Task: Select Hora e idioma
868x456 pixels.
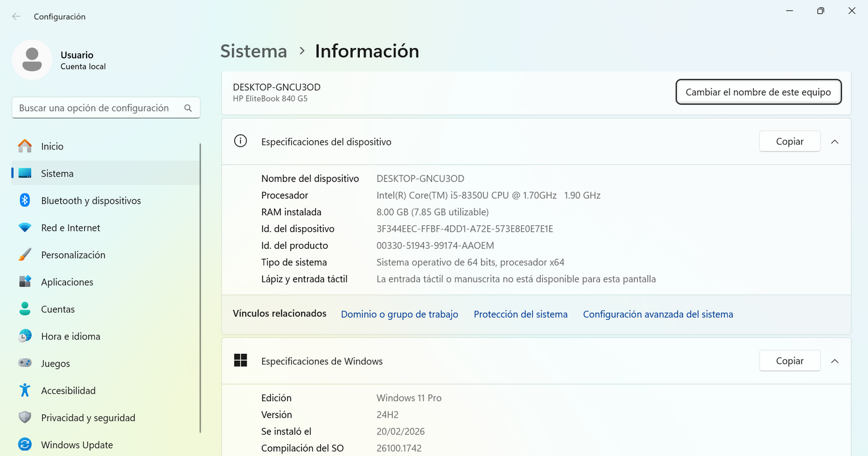Action: click(106, 336)
